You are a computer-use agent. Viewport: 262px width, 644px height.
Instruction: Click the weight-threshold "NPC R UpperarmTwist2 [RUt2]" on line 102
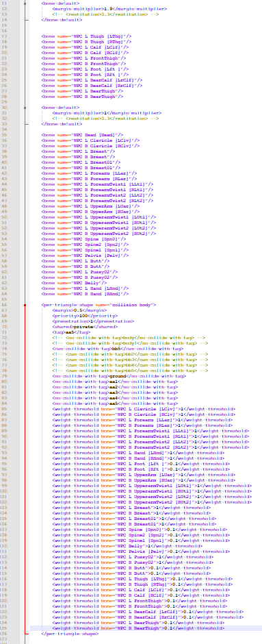click(152, 502)
